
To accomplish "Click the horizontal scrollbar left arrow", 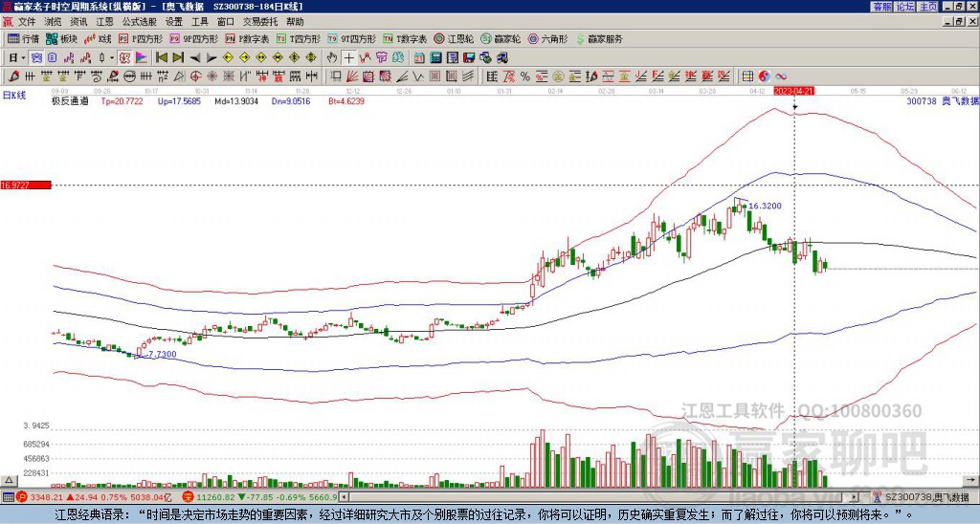I will tap(345, 497).
